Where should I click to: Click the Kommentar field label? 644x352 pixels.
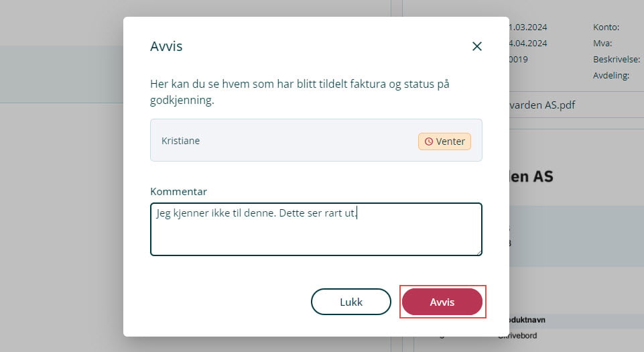point(178,191)
